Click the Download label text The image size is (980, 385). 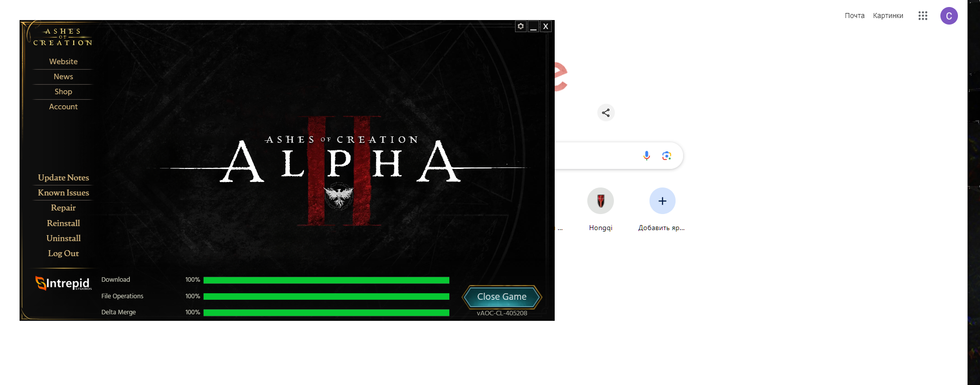click(115, 280)
